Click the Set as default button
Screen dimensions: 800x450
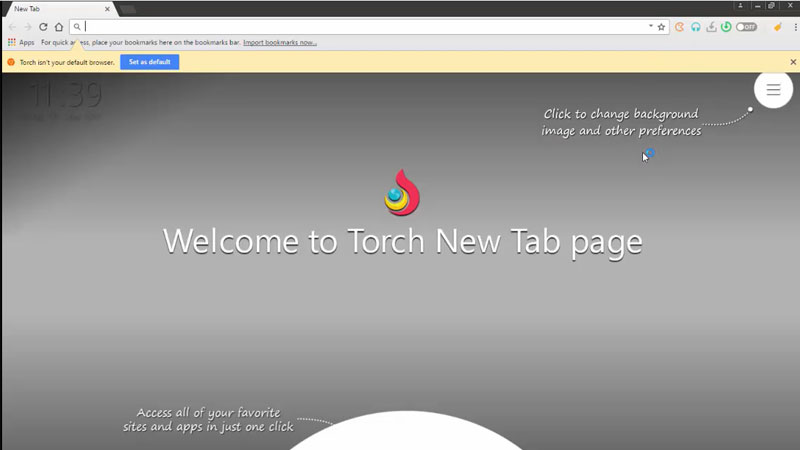149,62
